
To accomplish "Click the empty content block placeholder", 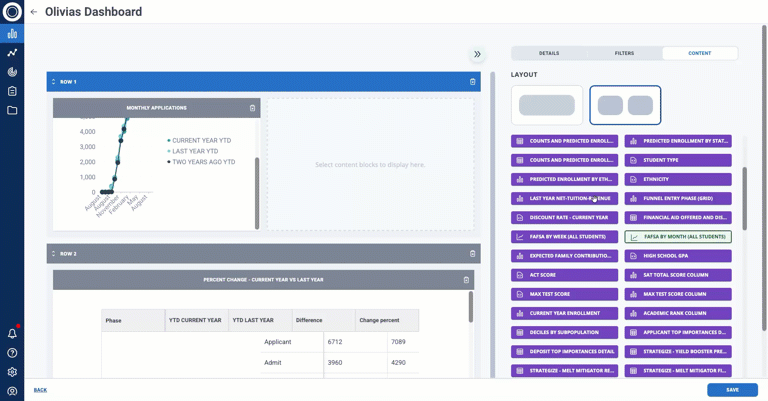I will tap(370, 165).
